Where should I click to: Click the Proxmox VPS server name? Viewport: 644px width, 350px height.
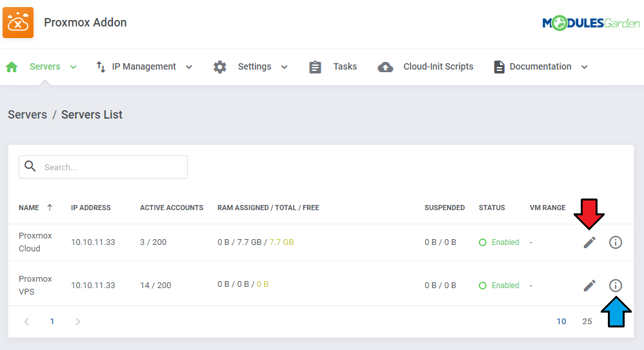35,285
